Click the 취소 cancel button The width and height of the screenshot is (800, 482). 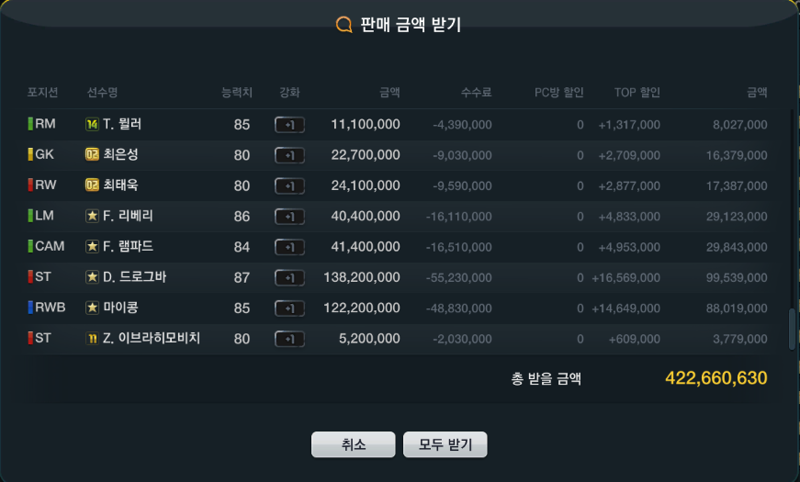[353, 444]
